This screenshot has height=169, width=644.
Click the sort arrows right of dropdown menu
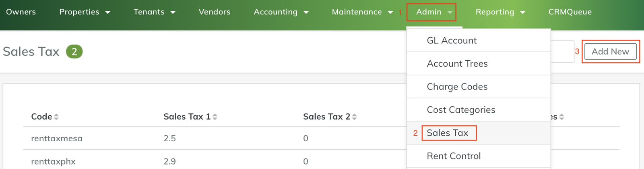tap(561, 117)
